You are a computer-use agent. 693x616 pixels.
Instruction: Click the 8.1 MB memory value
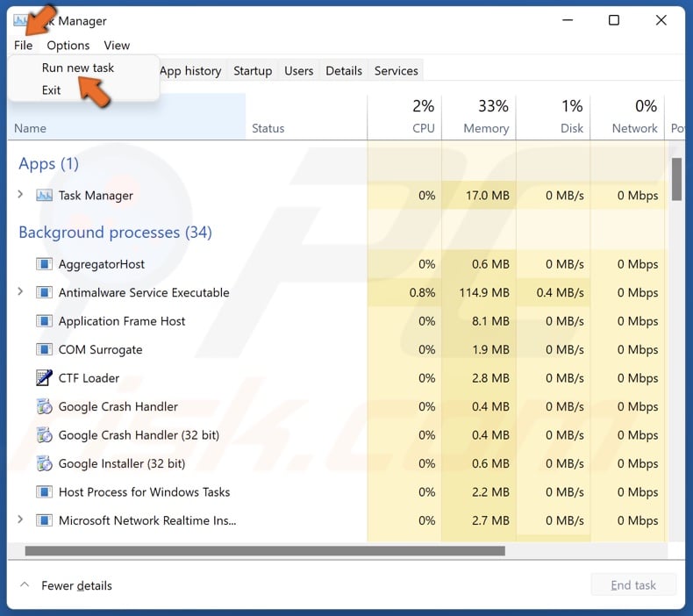490,321
